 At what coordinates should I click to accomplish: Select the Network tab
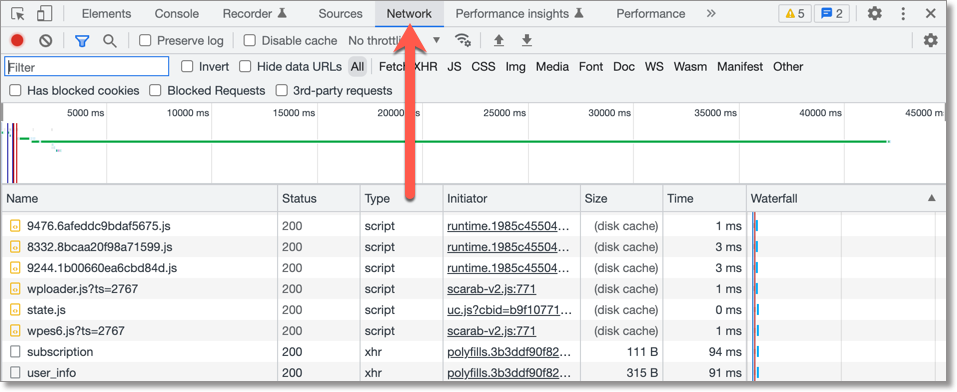click(409, 13)
